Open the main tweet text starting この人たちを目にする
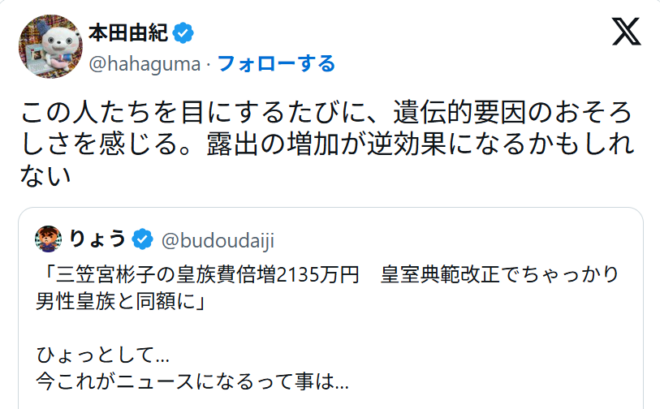Image resolution: width=660 pixels, height=409 pixels. pyautogui.click(x=327, y=144)
